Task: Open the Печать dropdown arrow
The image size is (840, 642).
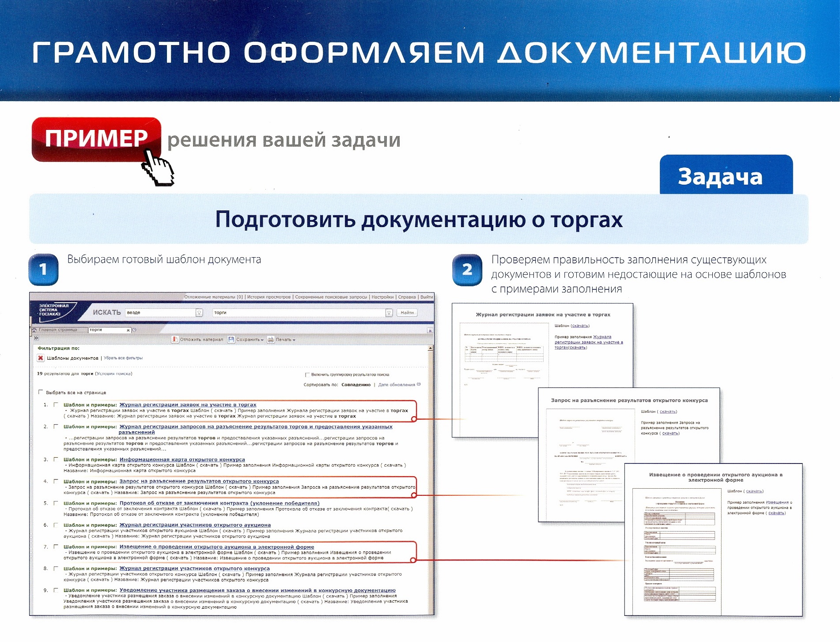Action: (x=294, y=340)
